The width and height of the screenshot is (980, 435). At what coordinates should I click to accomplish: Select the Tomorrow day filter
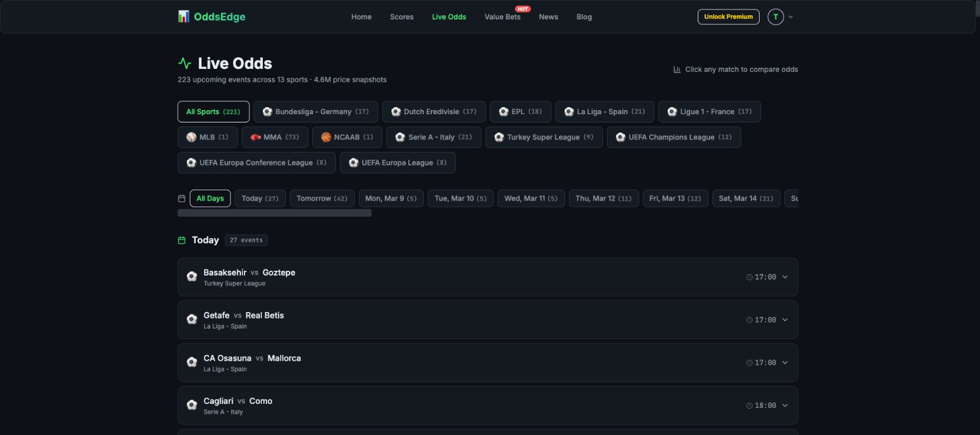tap(322, 198)
